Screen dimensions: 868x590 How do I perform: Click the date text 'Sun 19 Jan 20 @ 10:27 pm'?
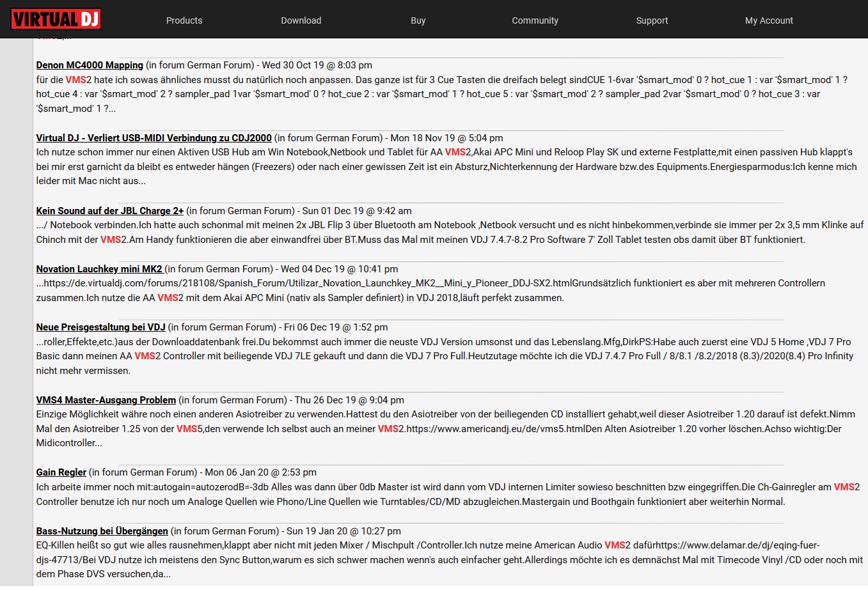point(344,531)
